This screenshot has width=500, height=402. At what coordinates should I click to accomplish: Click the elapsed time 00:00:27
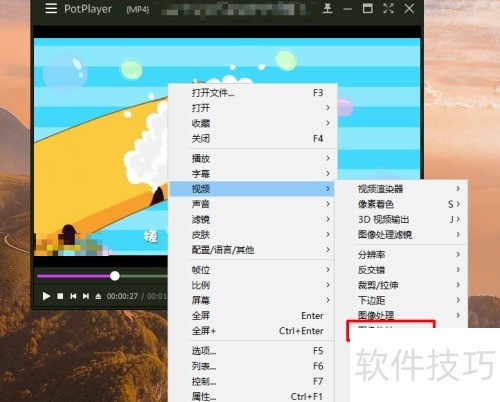coord(122,296)
